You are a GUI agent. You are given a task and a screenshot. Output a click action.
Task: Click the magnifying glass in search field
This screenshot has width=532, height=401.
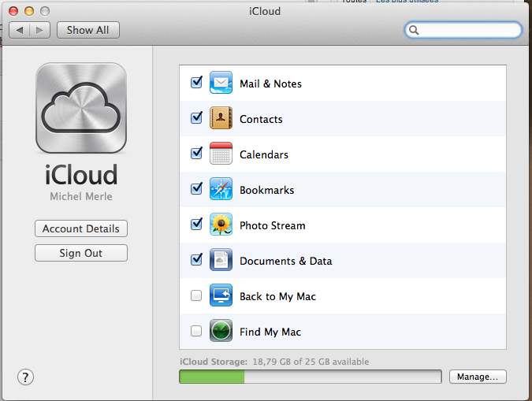pos(414,30)
